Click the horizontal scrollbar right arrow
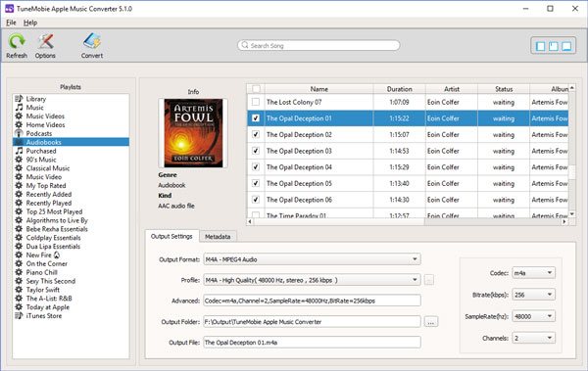This screenshot has height=371, width=588. click(x=564, y=222)
